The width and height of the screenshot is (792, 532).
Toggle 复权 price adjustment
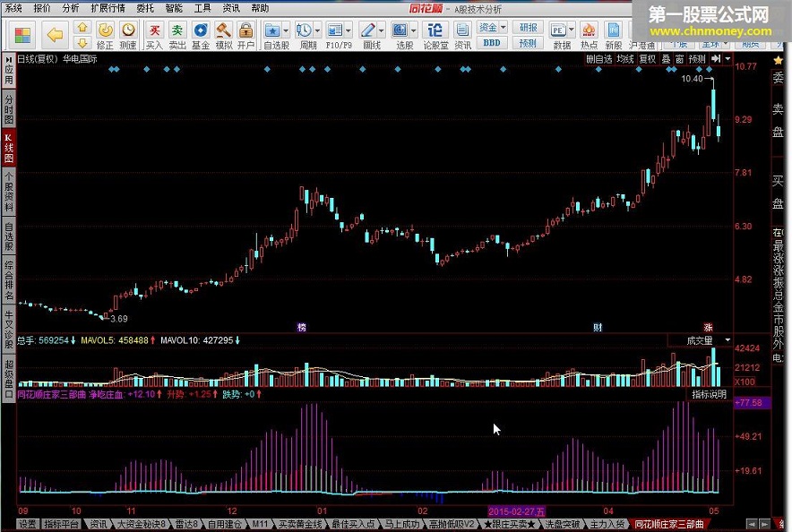648,59
